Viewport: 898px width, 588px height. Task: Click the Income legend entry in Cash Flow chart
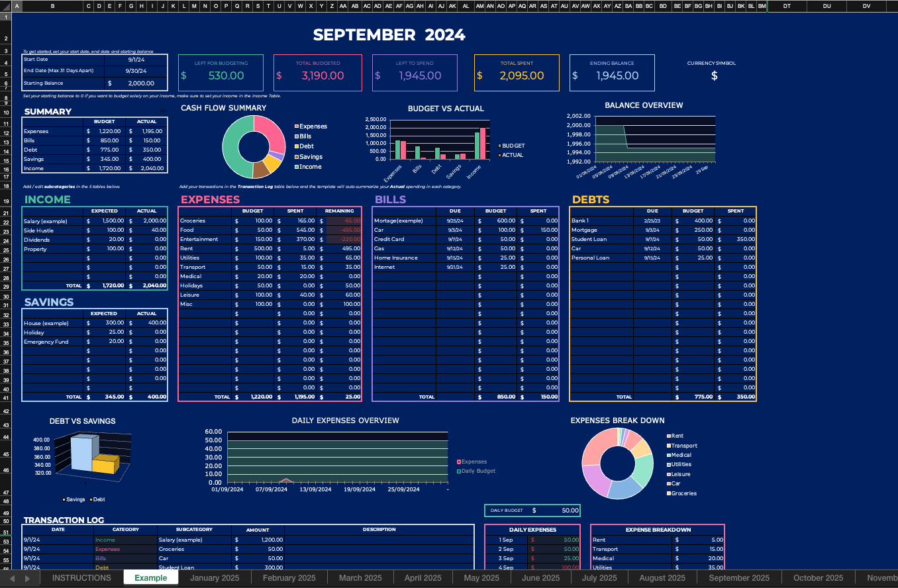[x=309, y=167]
